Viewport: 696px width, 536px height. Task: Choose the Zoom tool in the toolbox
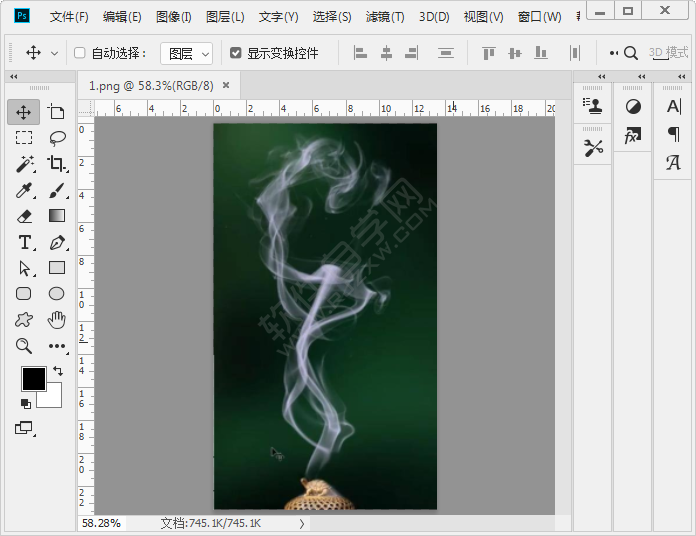coord(24,346)
